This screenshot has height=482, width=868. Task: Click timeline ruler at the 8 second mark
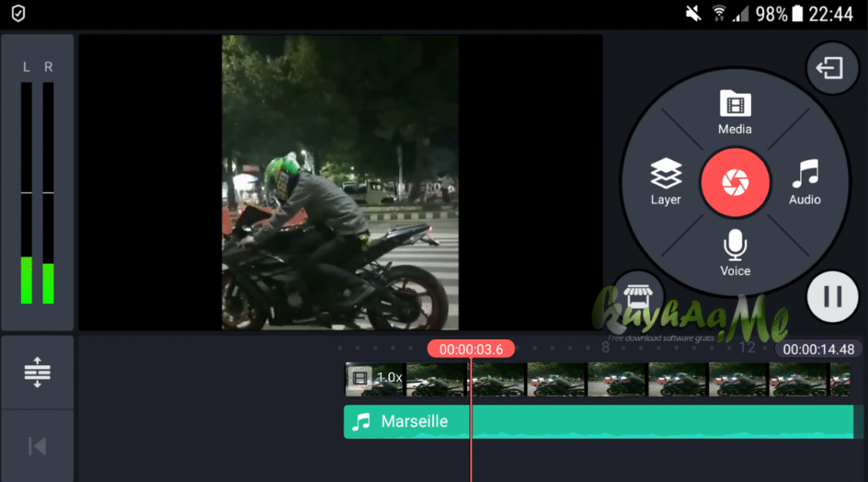coord(605,348)
